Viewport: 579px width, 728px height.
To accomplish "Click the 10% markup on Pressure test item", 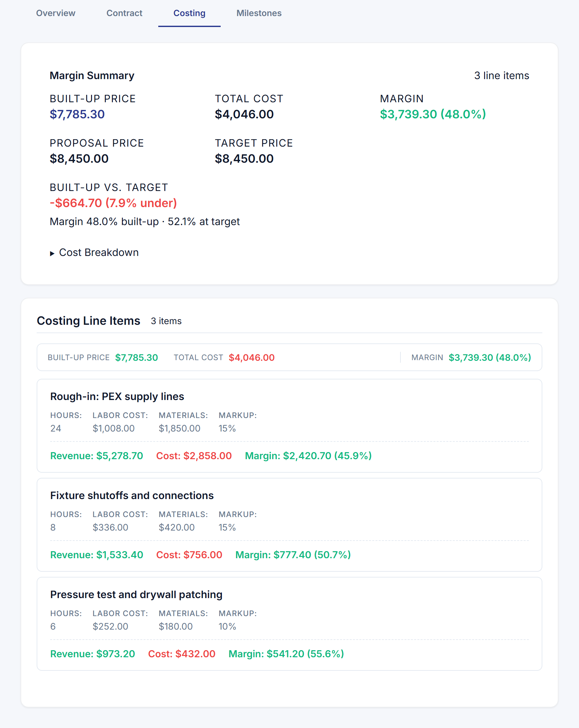I will (227, 626).
